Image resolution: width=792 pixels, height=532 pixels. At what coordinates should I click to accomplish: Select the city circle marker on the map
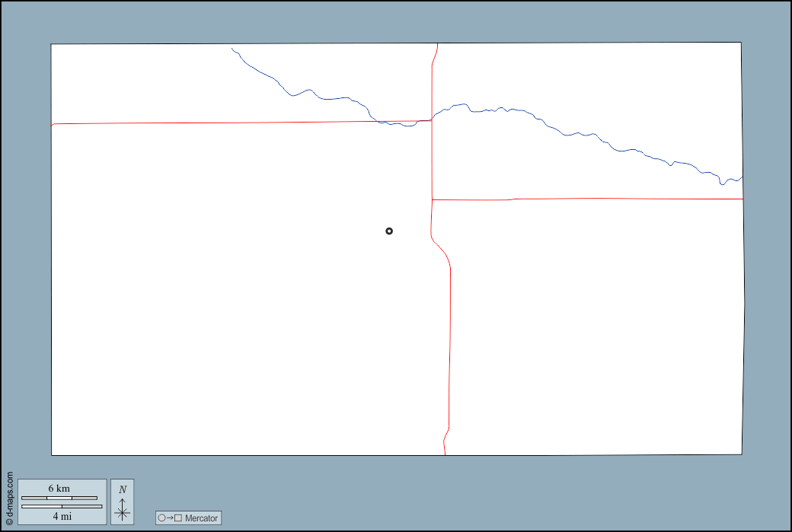pos(389,231)
